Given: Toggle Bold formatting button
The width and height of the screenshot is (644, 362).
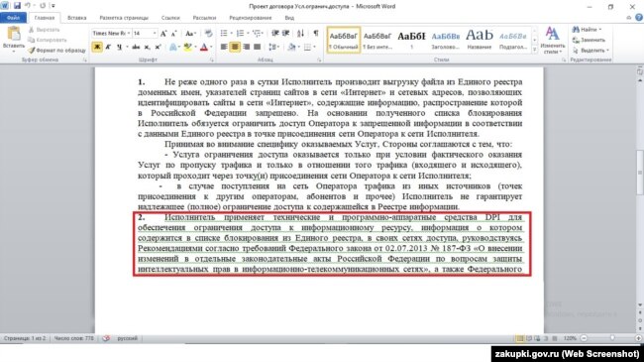Looking at the screenshot, I should coord(97,48).
